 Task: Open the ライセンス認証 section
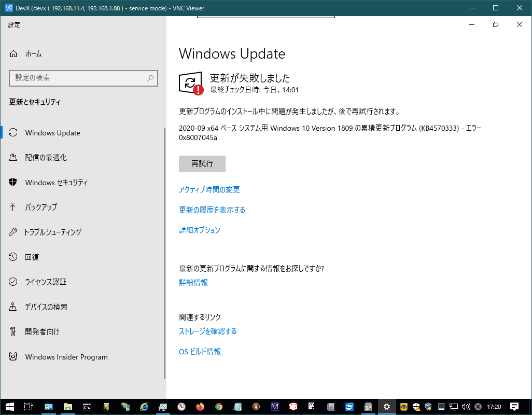point(82,282)
